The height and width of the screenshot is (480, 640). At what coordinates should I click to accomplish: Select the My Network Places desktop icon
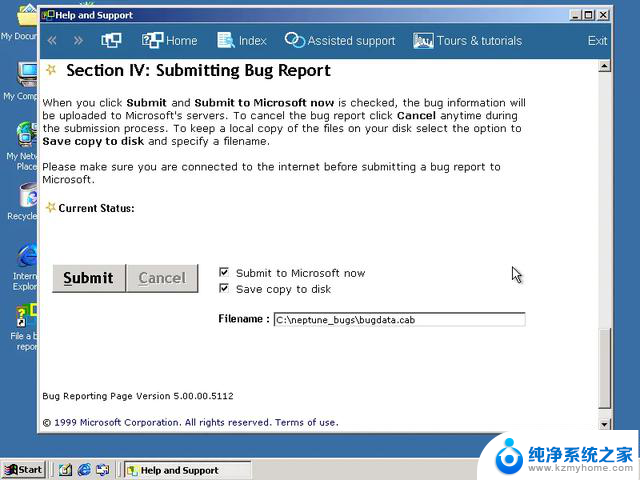click(20, 146)
